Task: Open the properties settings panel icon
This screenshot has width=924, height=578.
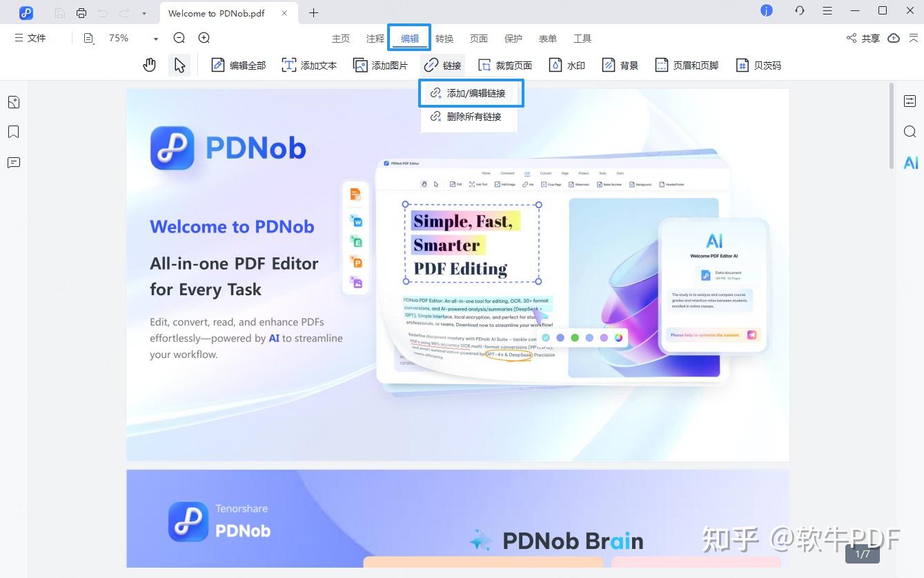Action: click(910, 101)
